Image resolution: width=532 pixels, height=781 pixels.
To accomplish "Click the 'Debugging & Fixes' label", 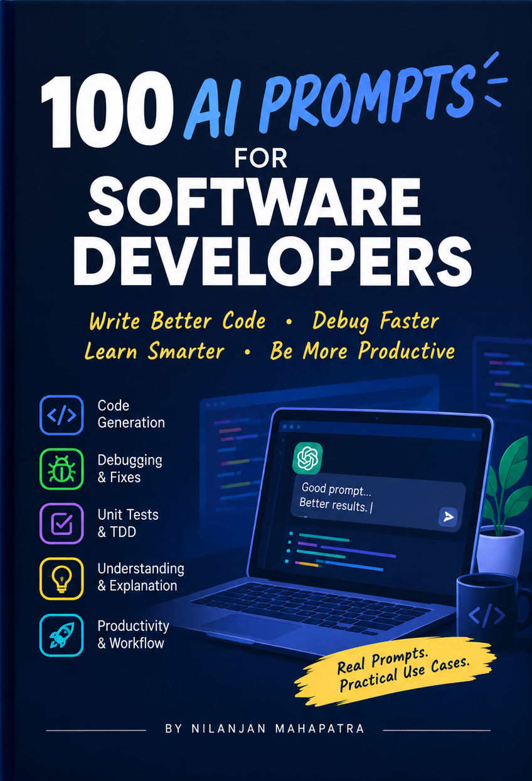I will pyautogui.click(x=130, y=468).
